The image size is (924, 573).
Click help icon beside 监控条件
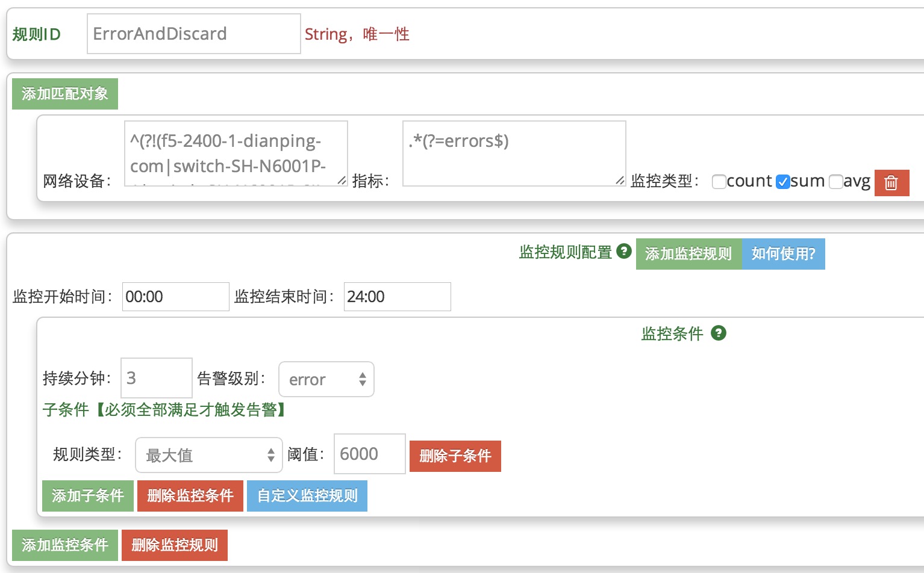pyautogui.click(x=718, y=333)
